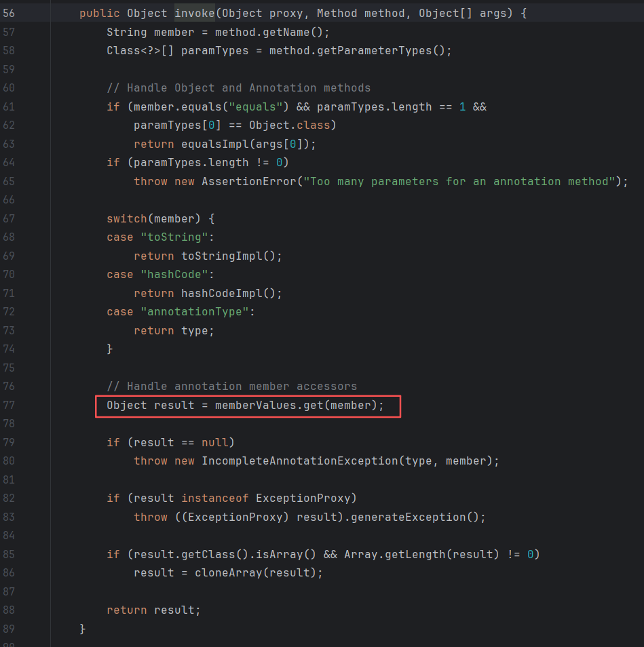
Task: Click the IncompleteAnnotationException class name
Action: (299, 461)
